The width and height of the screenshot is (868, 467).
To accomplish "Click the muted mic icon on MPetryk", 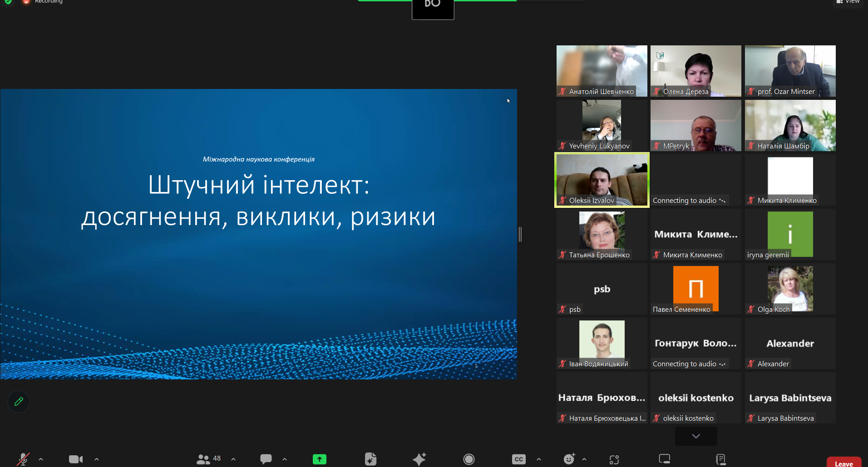I will pos(656,146).
